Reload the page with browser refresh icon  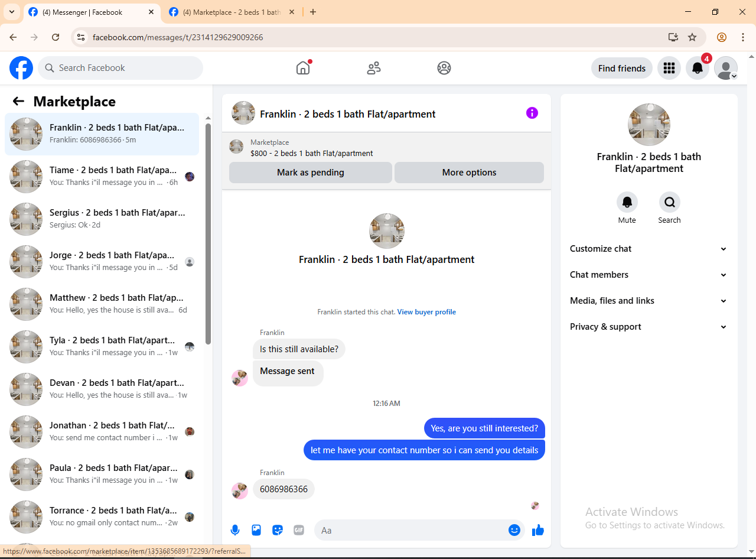click(56, 37)
